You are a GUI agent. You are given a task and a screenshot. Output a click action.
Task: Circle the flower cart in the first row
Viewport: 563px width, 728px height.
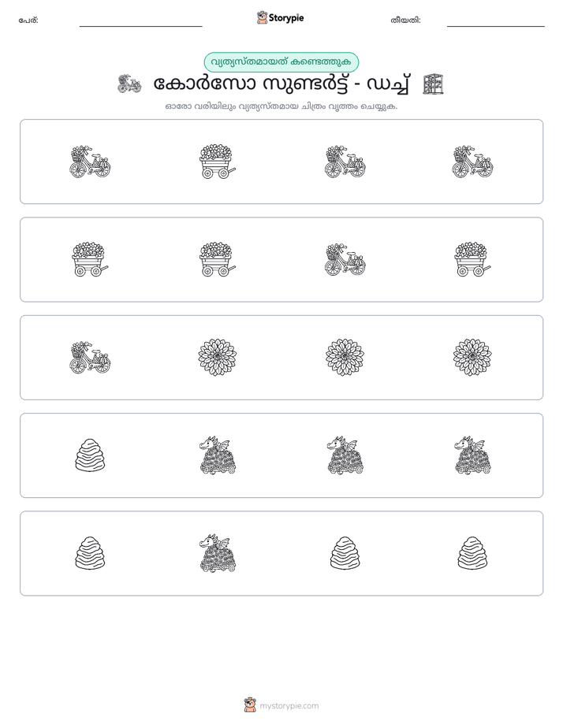point(218,162)
